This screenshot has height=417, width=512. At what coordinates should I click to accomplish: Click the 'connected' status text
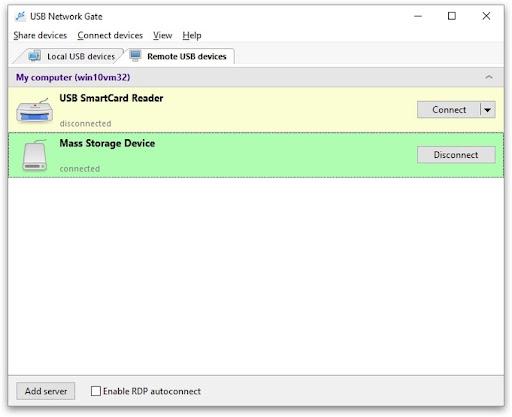coord(80,169)
